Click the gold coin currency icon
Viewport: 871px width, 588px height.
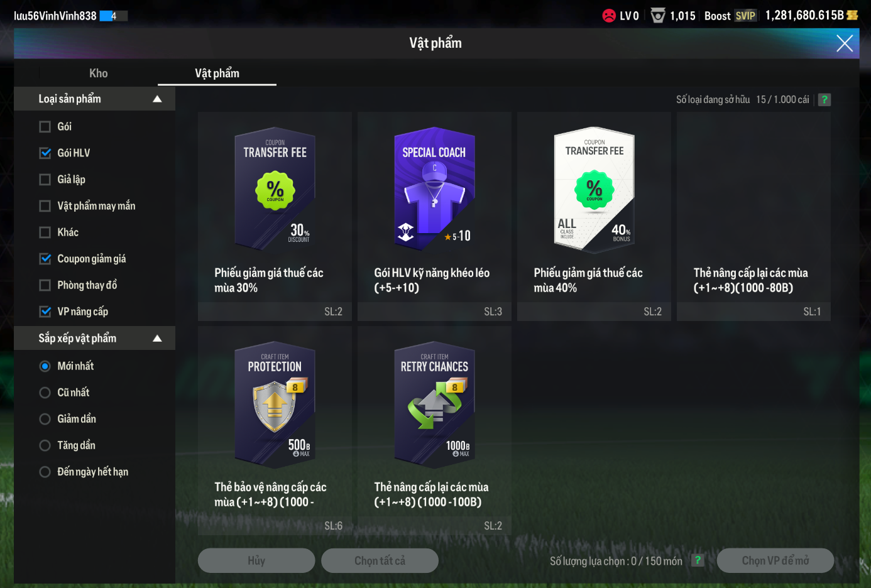click(x=852, y=15)
